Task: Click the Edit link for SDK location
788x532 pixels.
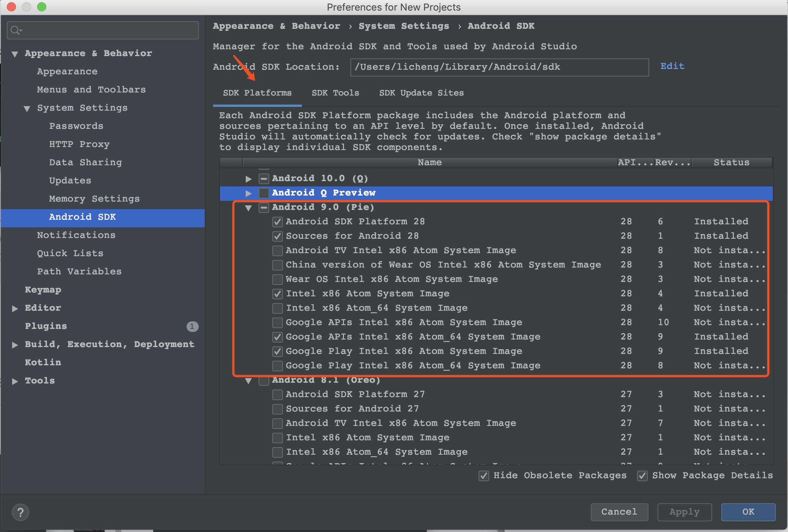Action: (672, 66)
